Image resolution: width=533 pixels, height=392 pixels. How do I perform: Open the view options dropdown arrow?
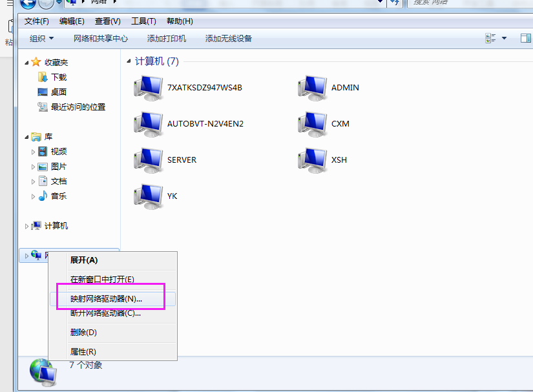coord(504,38)
